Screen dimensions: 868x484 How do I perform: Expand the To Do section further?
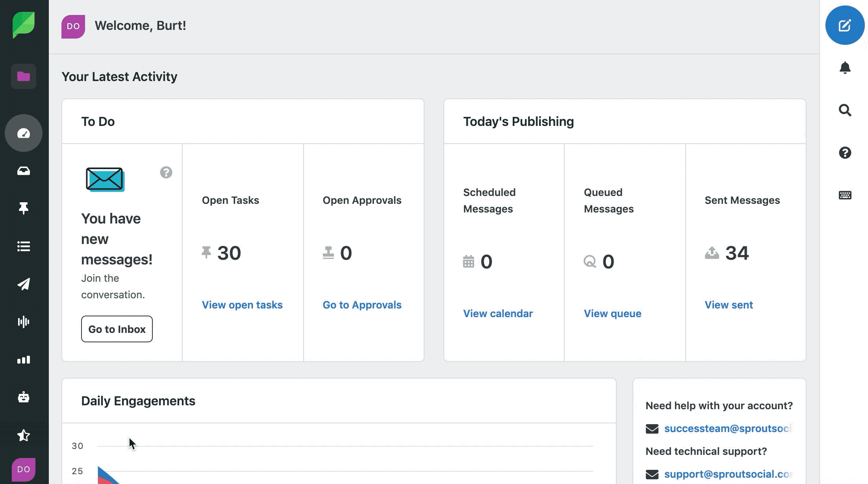[166, 173]
